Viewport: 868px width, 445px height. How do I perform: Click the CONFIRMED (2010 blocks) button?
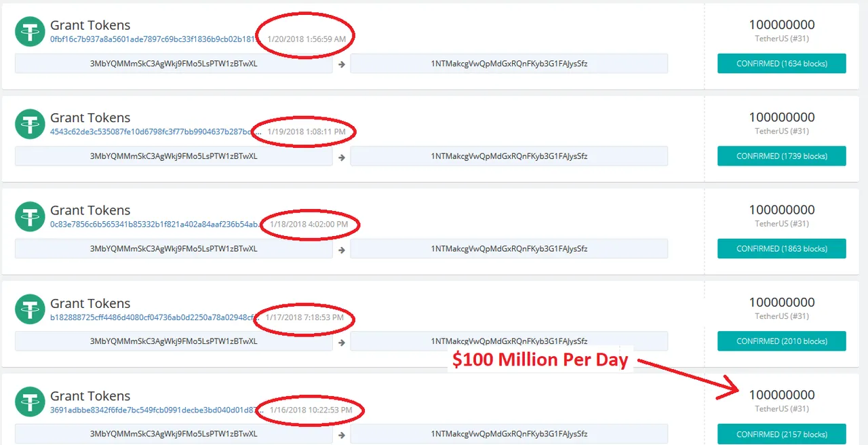pyautogui.click(x=782, y=341)
